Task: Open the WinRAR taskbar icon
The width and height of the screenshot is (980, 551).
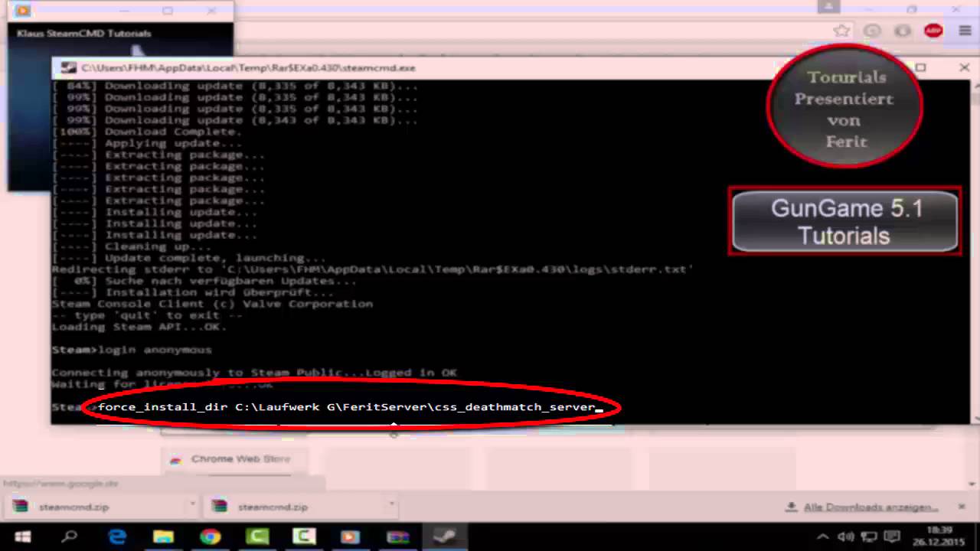Action: point(398,536)
